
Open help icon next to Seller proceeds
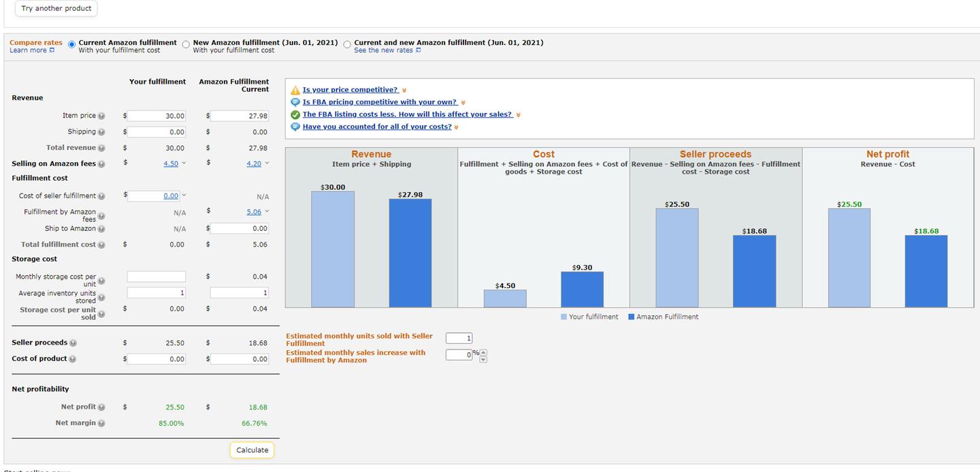(73, 343)
